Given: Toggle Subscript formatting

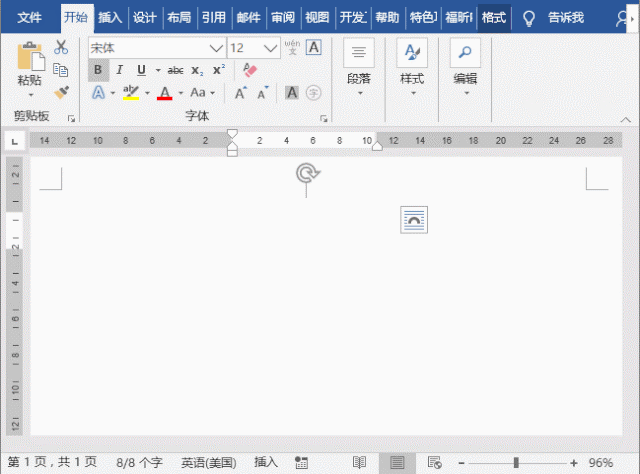Looking at the screenshot, I should tap(197, 71).
